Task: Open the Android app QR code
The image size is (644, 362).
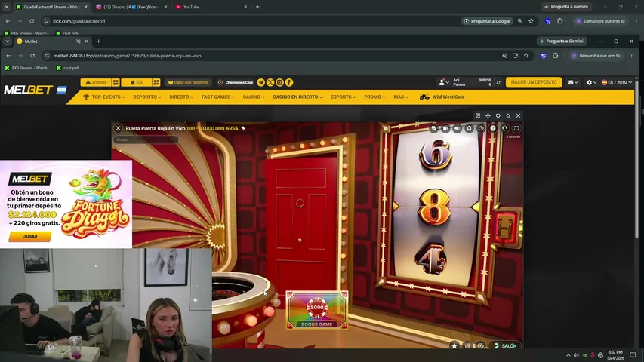Action: pyautogui.click(x=116, y=82)
